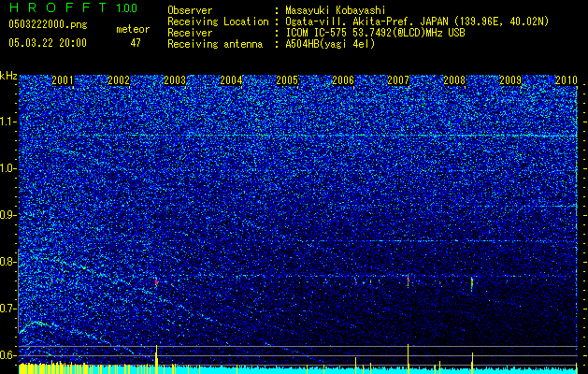Click the 2003 time axis label
Viewport: 588px width, 374px height.
[175, 79]
